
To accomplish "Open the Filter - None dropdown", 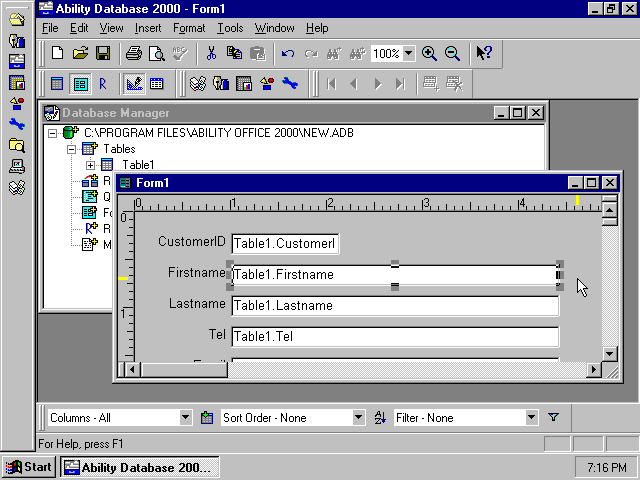I will [x=531, y=418].
